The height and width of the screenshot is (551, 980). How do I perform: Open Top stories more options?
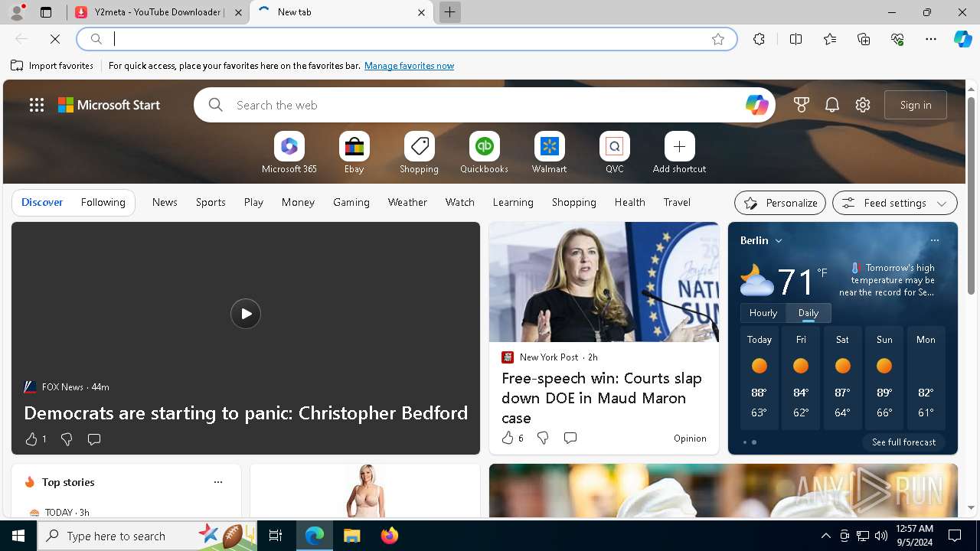[218, 482]
